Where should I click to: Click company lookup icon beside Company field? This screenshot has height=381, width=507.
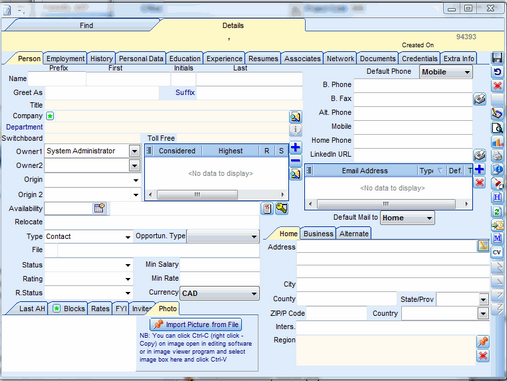pyautogui.click(x=295, y=117)
